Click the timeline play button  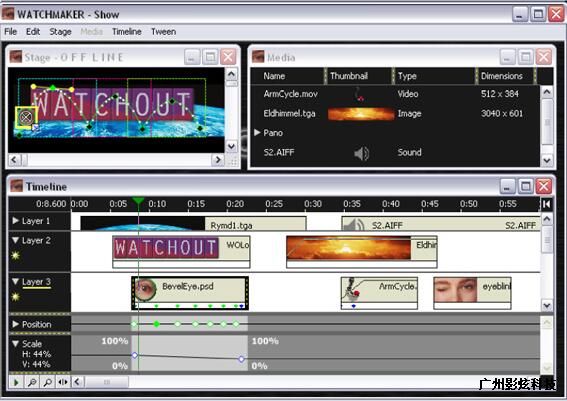click(x=16, y=382)
